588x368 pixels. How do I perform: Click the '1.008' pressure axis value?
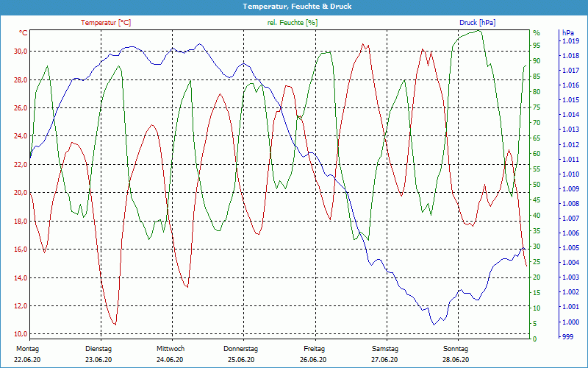pyautogui.click(x=571, y=204)
